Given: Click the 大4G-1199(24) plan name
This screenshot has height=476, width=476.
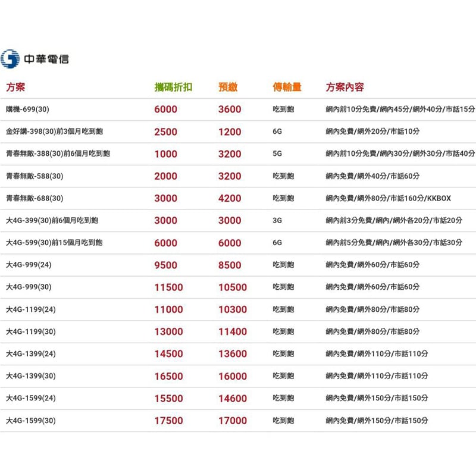Looking at the screenshot, I should pyautogui.click(x=31, y=309).
